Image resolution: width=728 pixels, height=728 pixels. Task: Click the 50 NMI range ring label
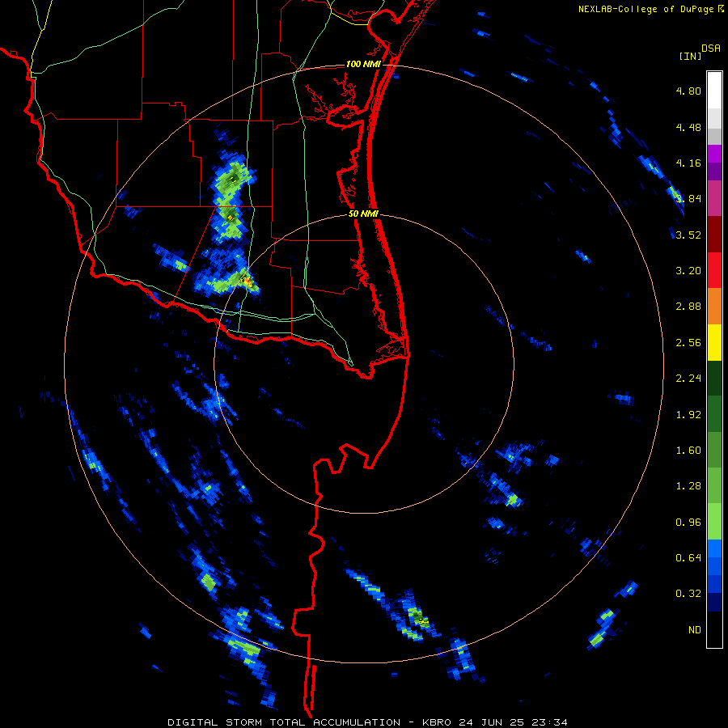tap(363, 214)
